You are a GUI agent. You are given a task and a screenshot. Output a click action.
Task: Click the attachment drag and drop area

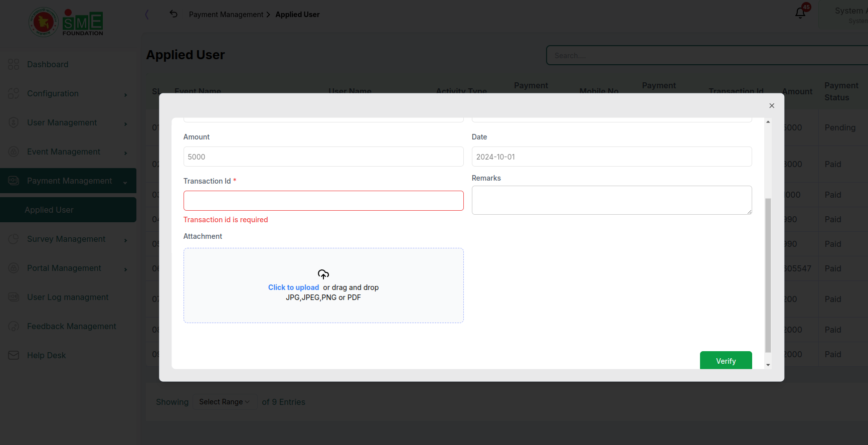pos(323,285)
